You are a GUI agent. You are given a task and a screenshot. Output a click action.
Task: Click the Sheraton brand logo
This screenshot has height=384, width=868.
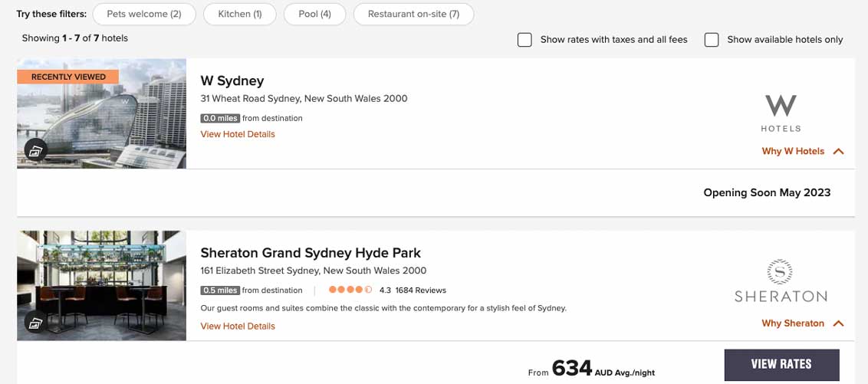(x=781, y=281)
